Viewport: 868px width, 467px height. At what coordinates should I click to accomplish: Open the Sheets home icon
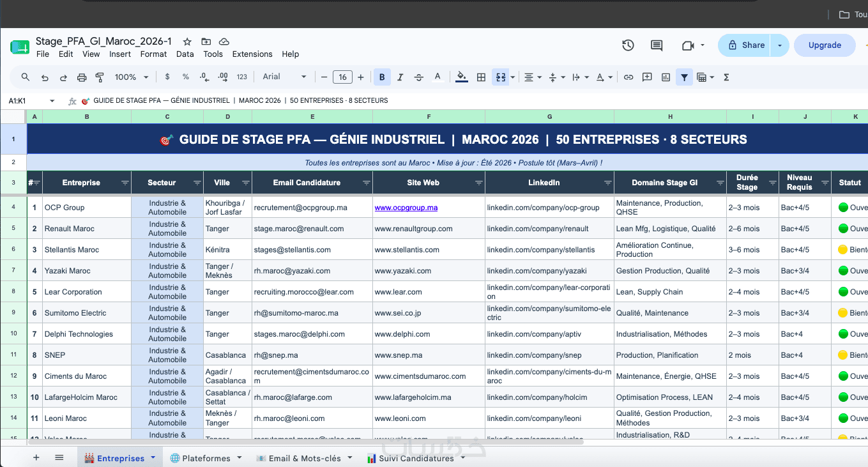coord(20,47)
